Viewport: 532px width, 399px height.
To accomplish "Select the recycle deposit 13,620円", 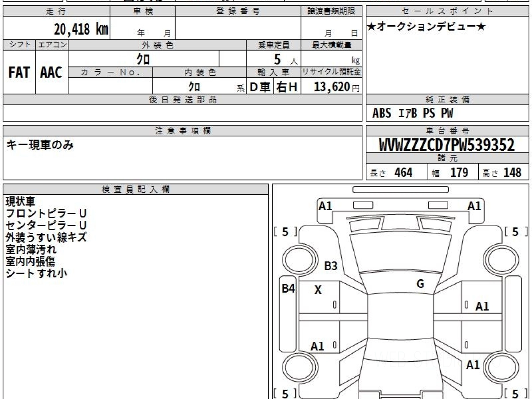I will [337, 87].
